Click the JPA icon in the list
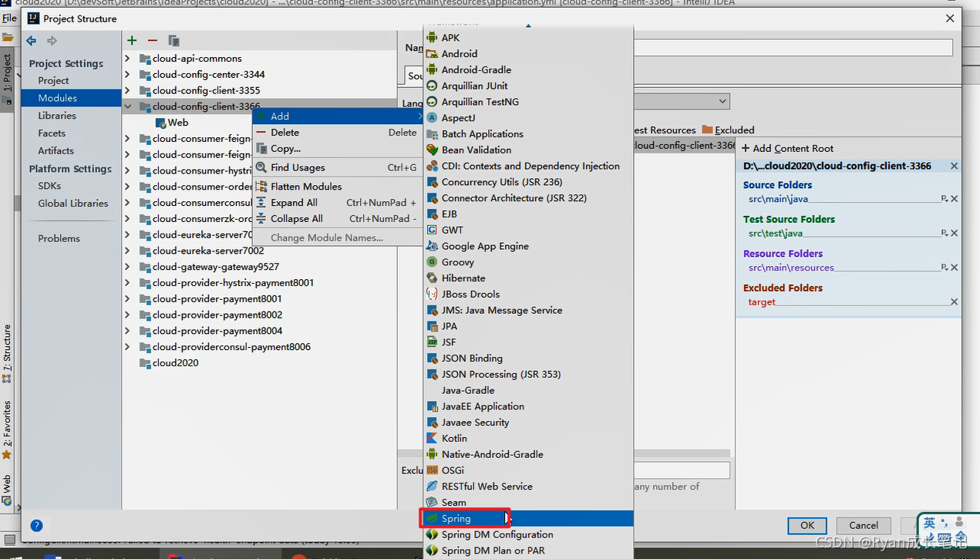The image size is (980, 559). tap(433, 326)
